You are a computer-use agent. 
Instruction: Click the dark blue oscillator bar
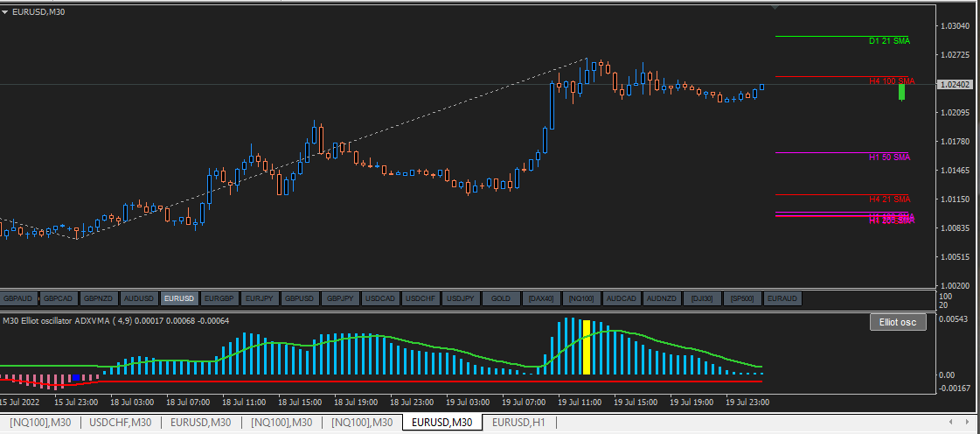click(76, 378)
